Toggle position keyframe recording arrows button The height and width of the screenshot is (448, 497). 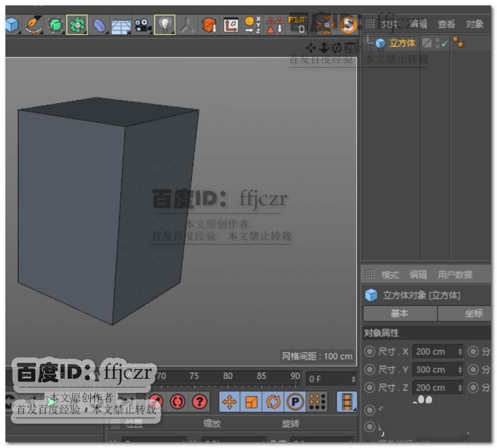pyautogui.click(x=230, y=402)
